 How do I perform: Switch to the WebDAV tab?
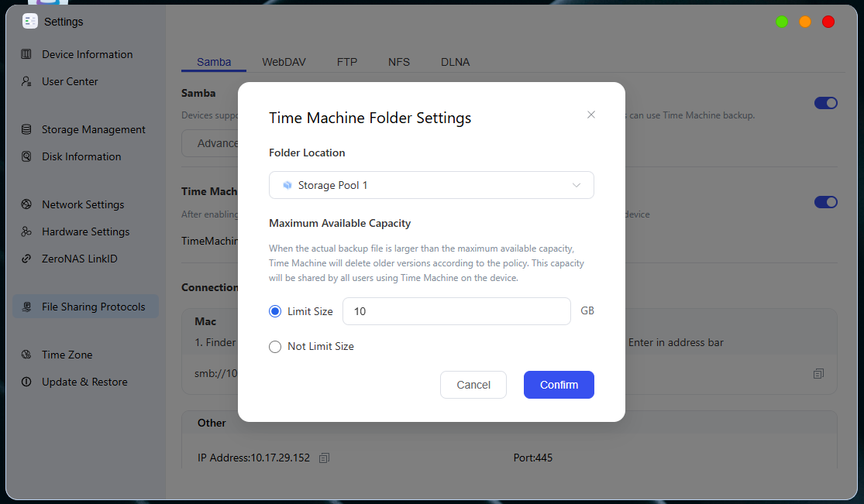coord(284,62)
